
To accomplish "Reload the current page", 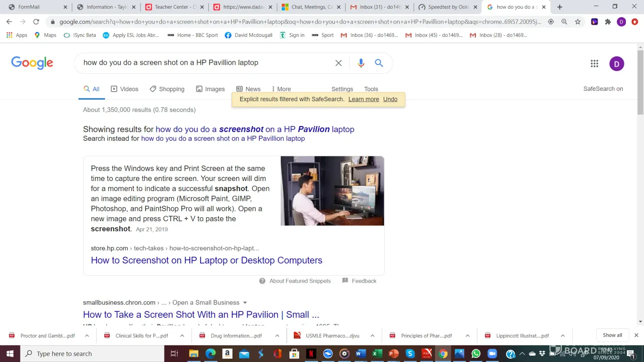I will tap(36, 22).
